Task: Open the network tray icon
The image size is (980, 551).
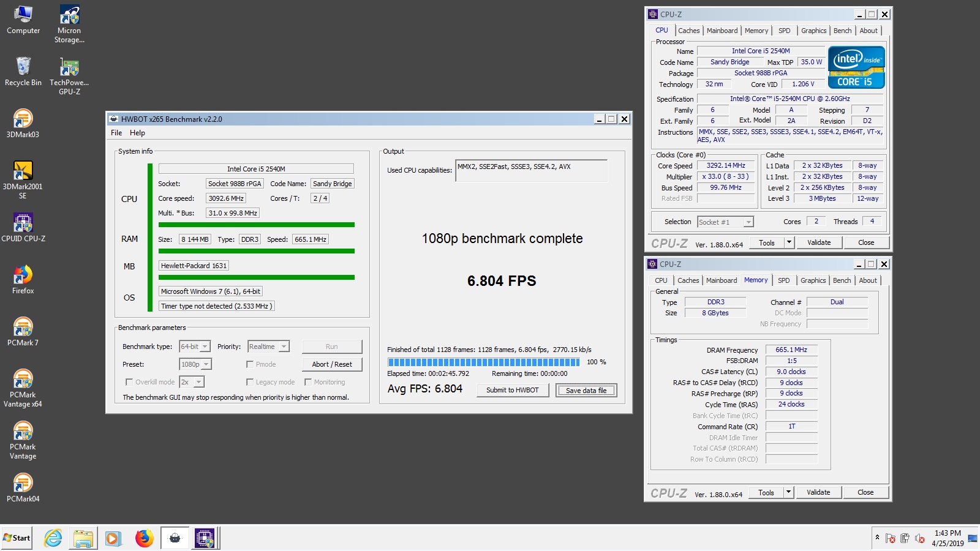Action: [x=905, y=538]
